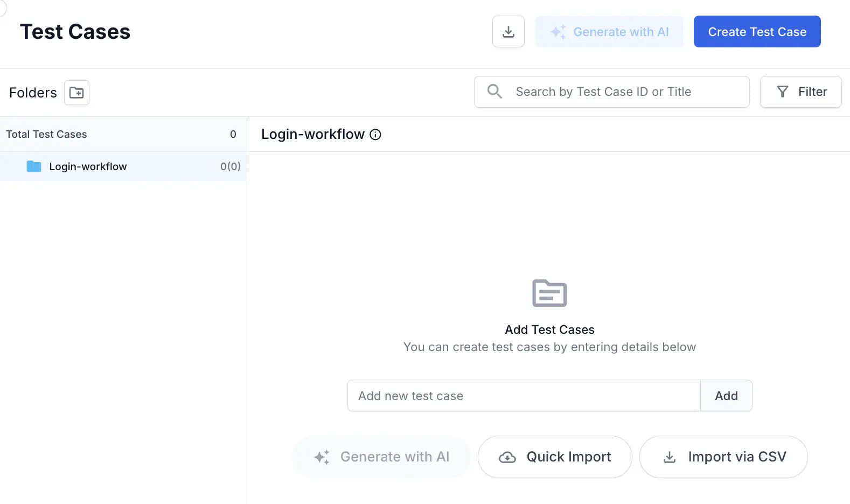
Task: Click the cloud icon on Quick Import
Action: 507,457
